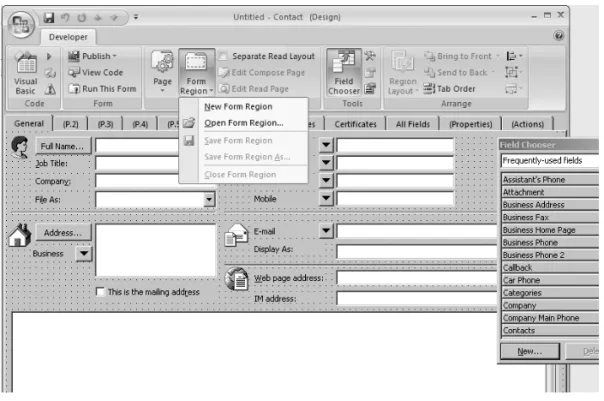The image size is (604, 401).
Task: Toggle Separate Read Layout checkbox
Action: pyautogui.click(x=223, y=56)
